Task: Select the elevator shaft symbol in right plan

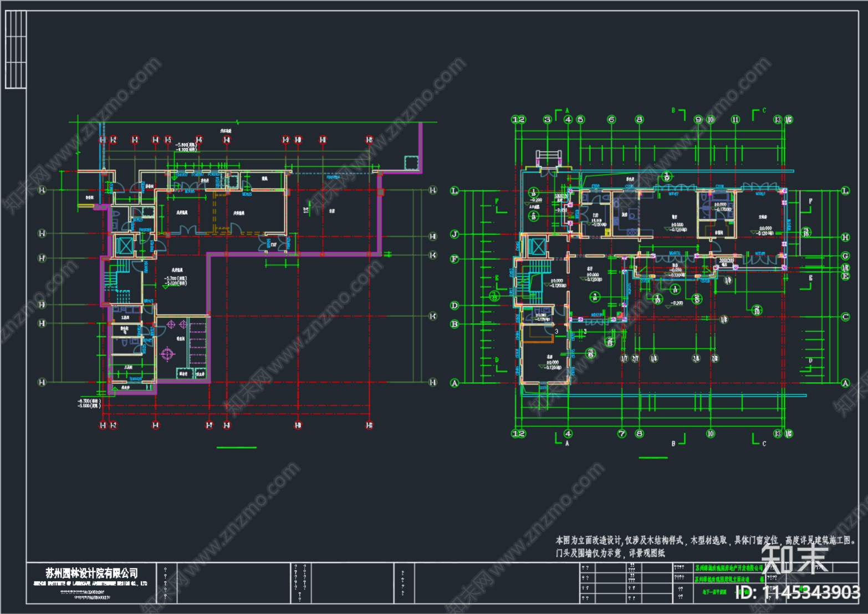Action: pos(537,246)
